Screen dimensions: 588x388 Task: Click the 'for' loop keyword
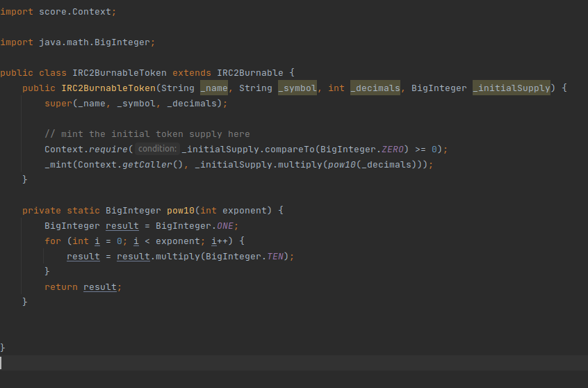(x=53, y=241)
